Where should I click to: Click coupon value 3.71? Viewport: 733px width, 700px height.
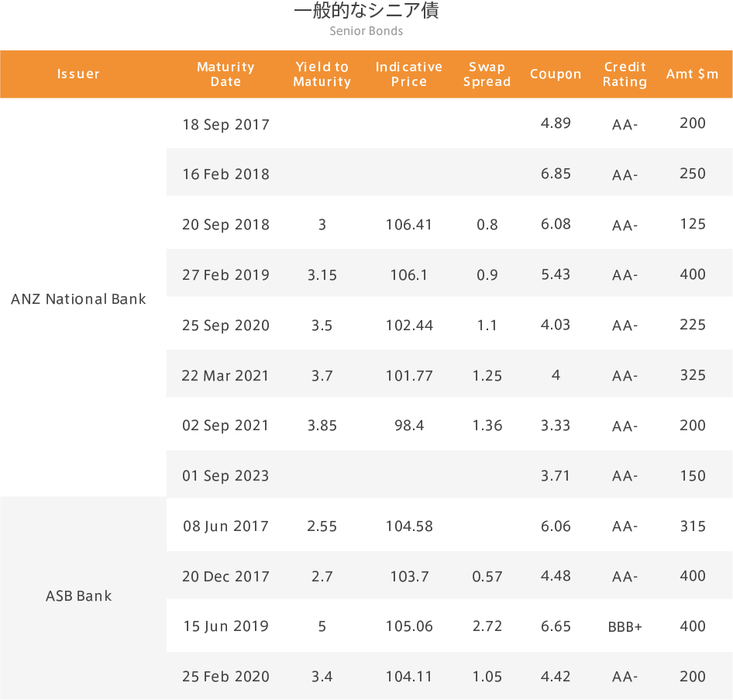[x=556, y=475]
